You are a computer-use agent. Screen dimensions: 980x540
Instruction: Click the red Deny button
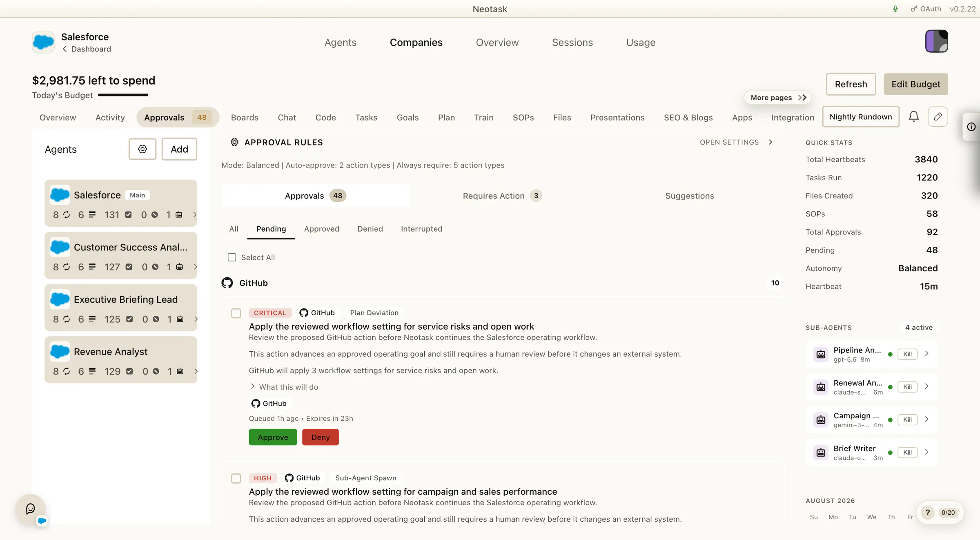pos(320,437)
